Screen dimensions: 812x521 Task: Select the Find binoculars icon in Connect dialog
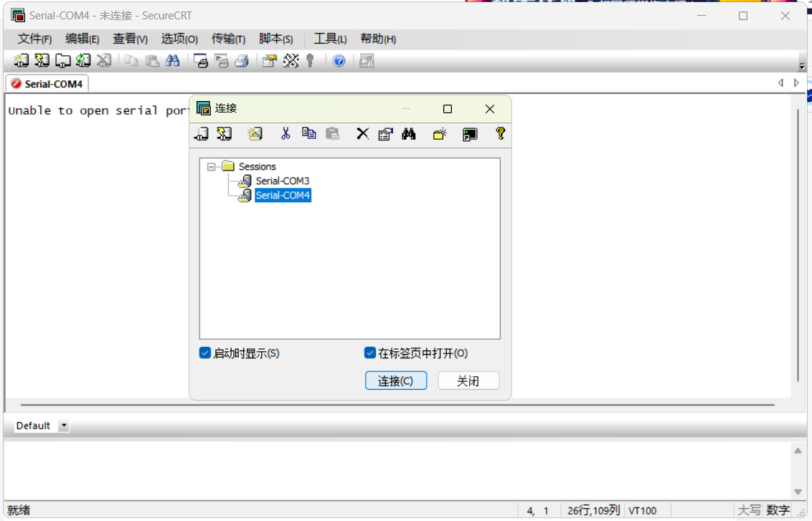409,133
